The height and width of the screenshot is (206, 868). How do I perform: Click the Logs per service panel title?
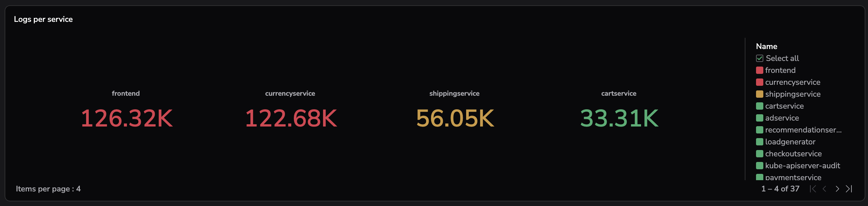pos(43,19)
